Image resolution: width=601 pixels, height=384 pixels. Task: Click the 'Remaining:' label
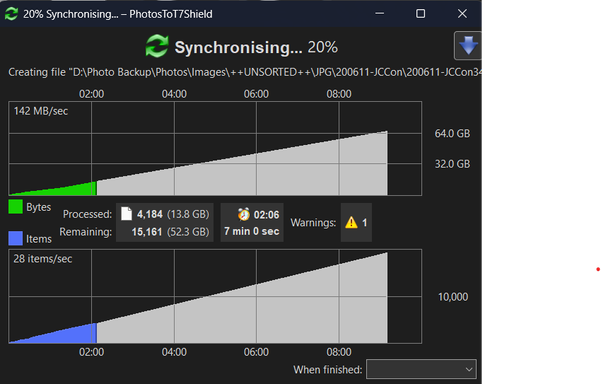[85, 232]
